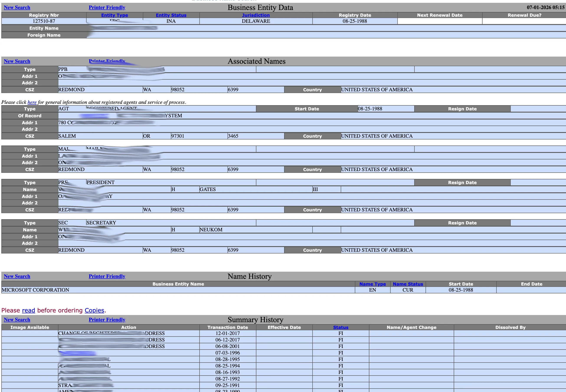The height and width of the screenshot is (392, 566).
Task: Select transaction date 06-08-2001
Action: [x=228, y=346]
